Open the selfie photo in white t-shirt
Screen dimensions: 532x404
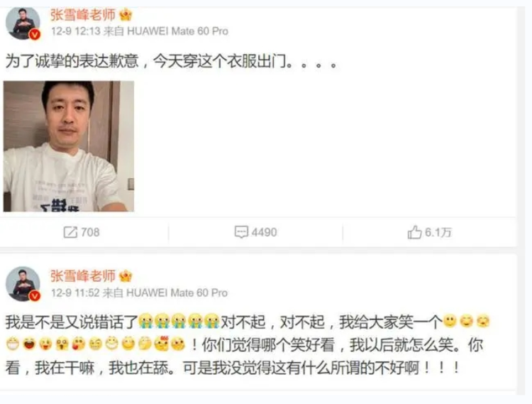(69, 146)
